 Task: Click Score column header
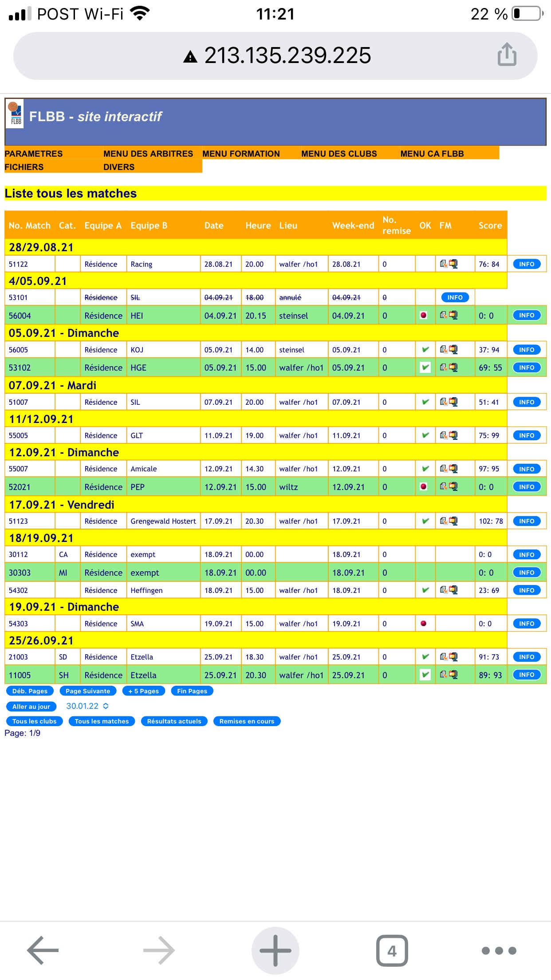pos(490,225)
